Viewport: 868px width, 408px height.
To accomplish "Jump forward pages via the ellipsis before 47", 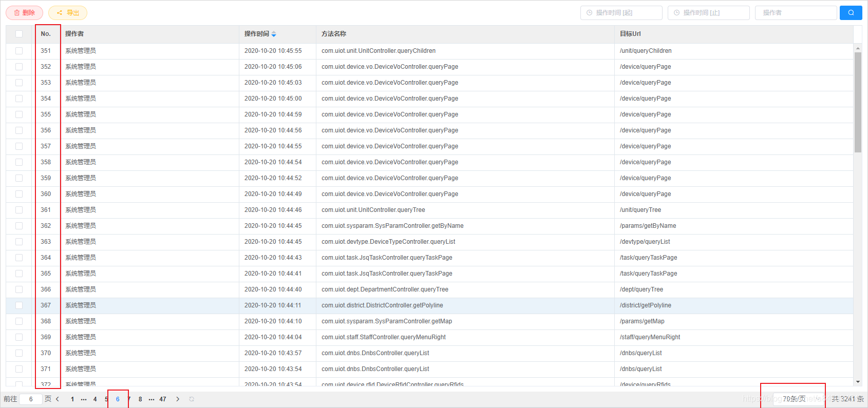I will click(x=152, y=399).
